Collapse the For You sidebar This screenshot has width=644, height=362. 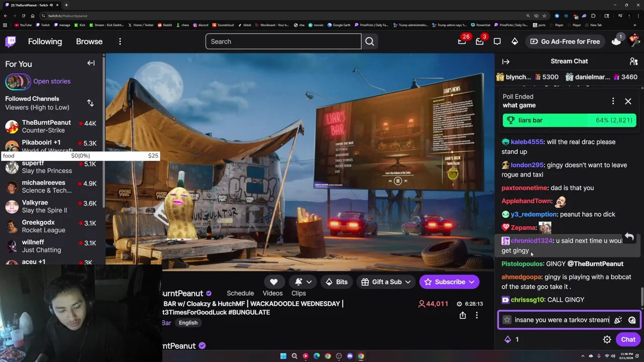pyautogui.click(x=91, y=63)
